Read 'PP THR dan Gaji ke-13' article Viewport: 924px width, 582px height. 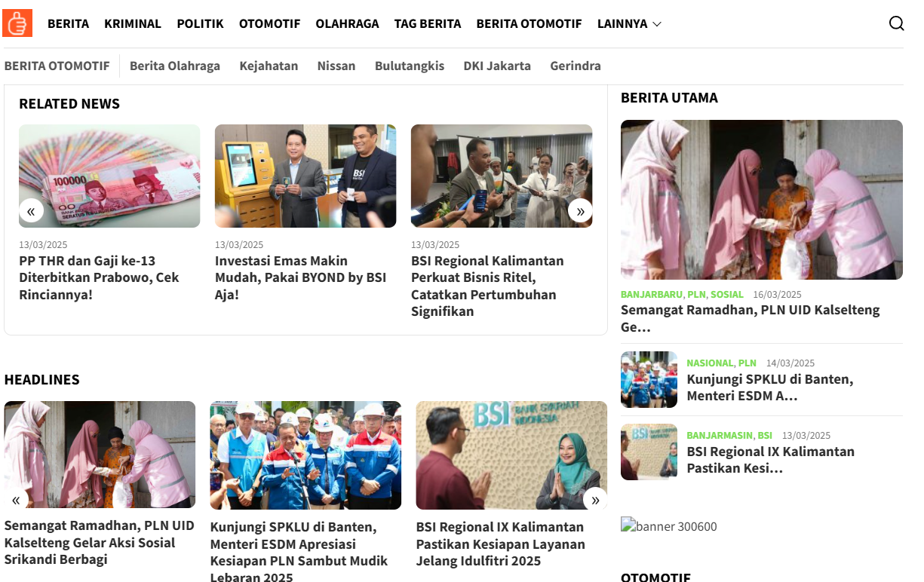click(x=99, y=277)
